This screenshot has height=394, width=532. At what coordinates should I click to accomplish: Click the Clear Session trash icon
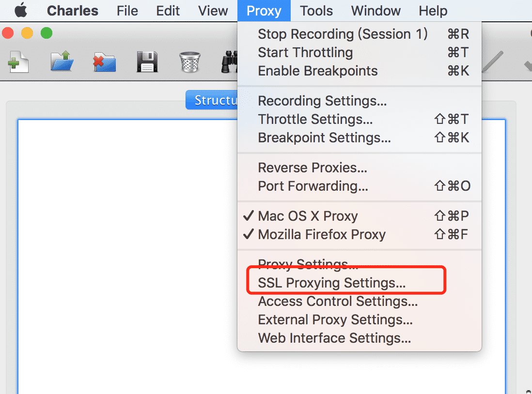coord(189,61)
